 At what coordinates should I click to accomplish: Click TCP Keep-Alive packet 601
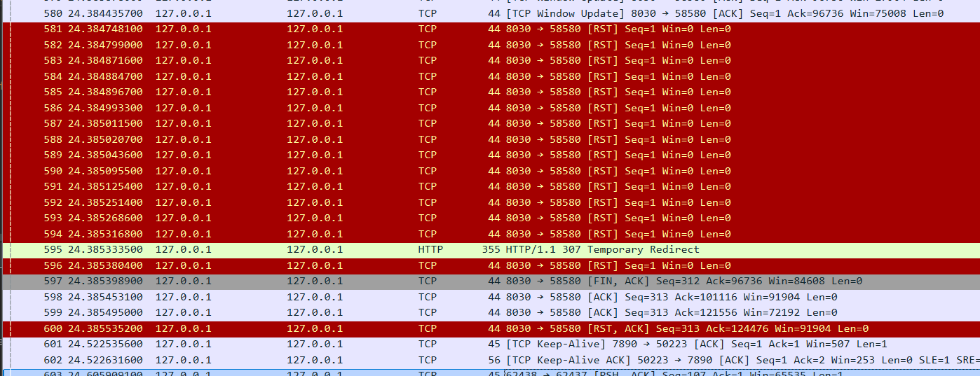tap(491, 344)
